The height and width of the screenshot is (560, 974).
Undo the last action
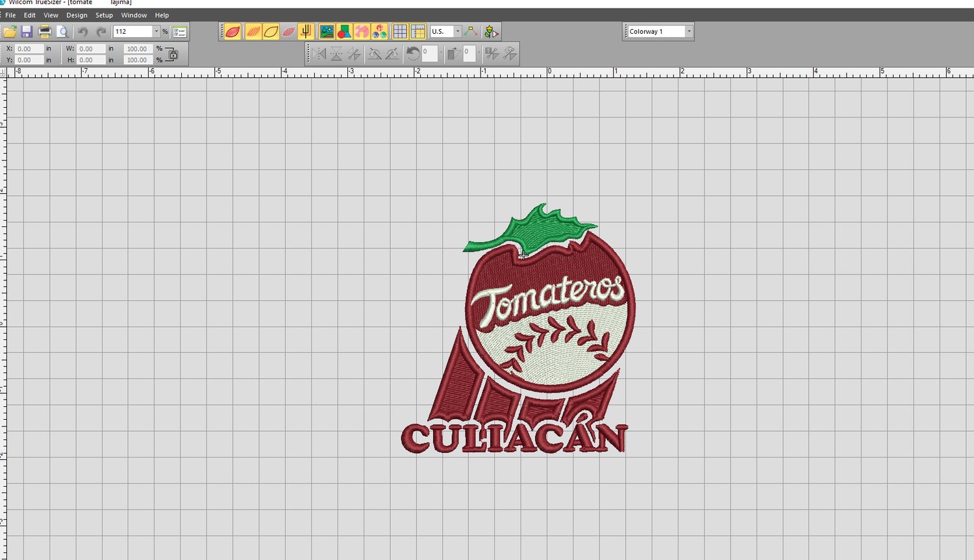[x=82, y=31]
